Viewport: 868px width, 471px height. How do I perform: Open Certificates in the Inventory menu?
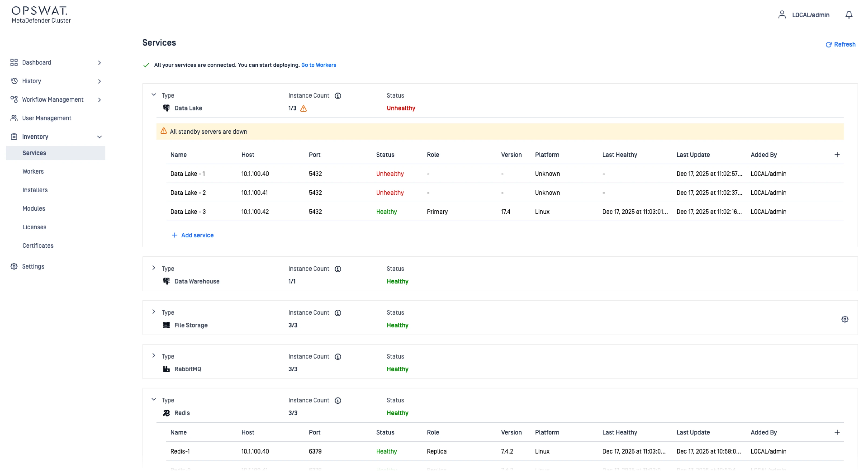point(38,246)
